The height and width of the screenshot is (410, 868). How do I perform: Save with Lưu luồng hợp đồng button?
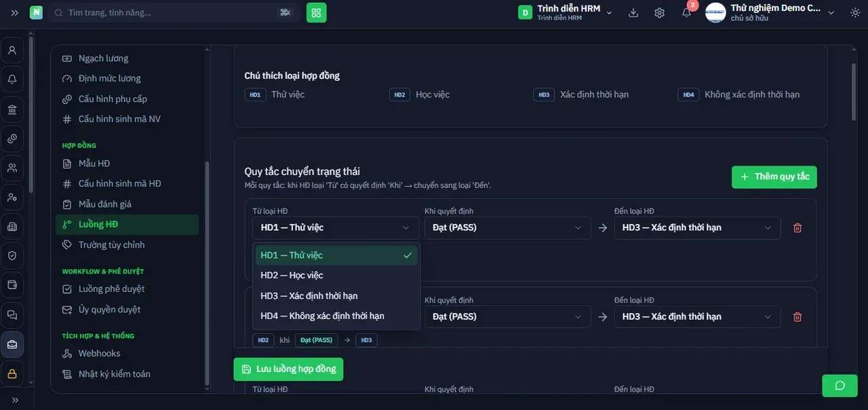pos(288,369)
